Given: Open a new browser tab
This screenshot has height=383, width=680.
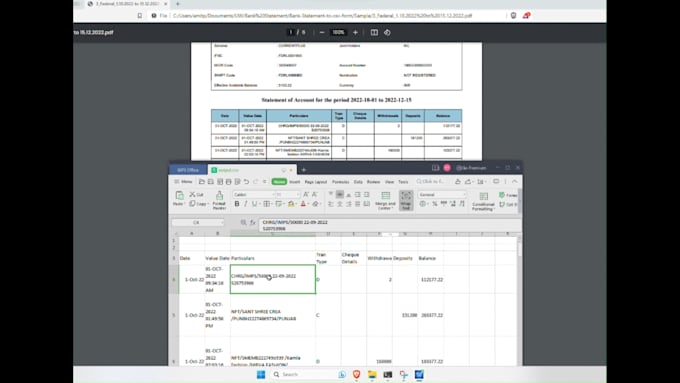Looking at the screenshot, I should (x=178, y=4).
